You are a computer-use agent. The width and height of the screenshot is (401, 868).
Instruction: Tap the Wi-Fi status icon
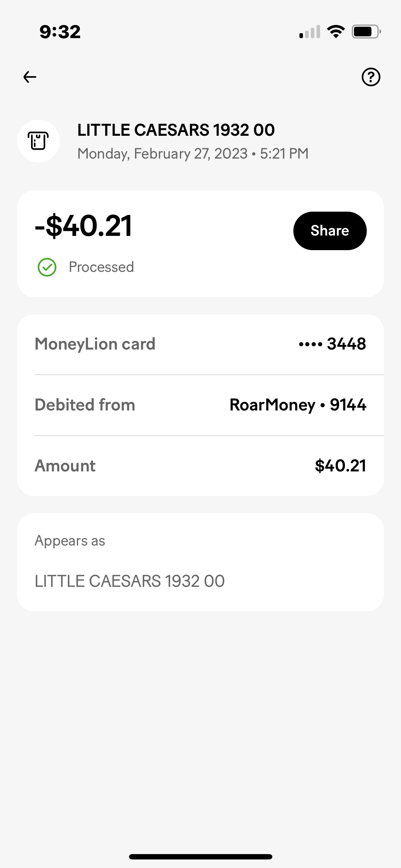[336, 32]
